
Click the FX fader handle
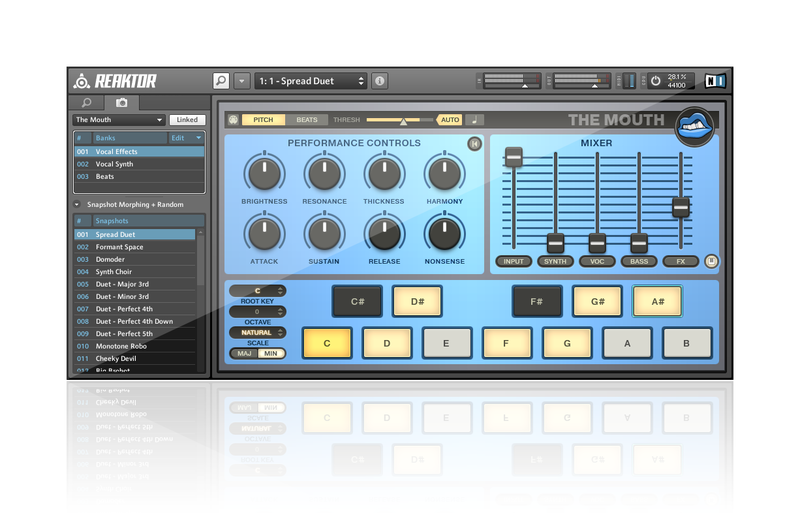tap(681, 207)
